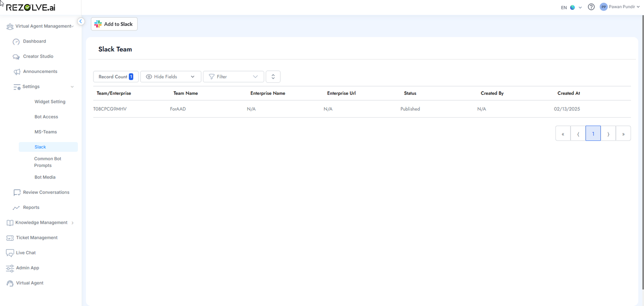Open the Hide Fields dropdown
644x306 pixels.
[171, 76]
